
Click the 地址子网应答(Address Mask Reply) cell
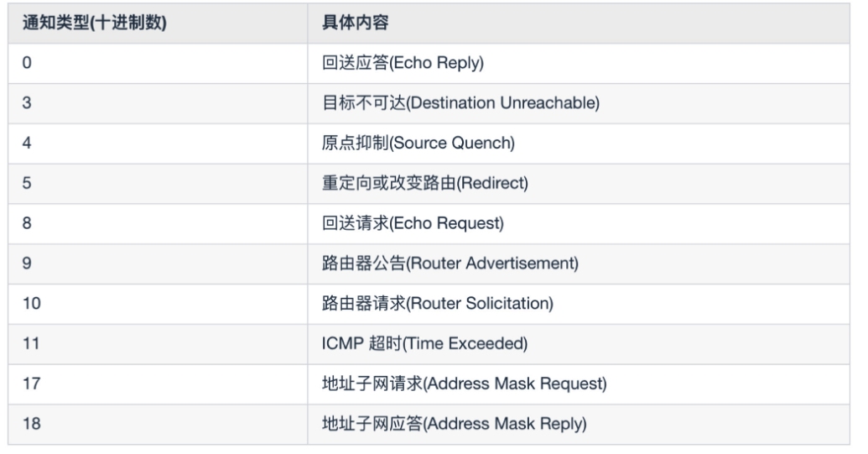click(x=579, y=424)
